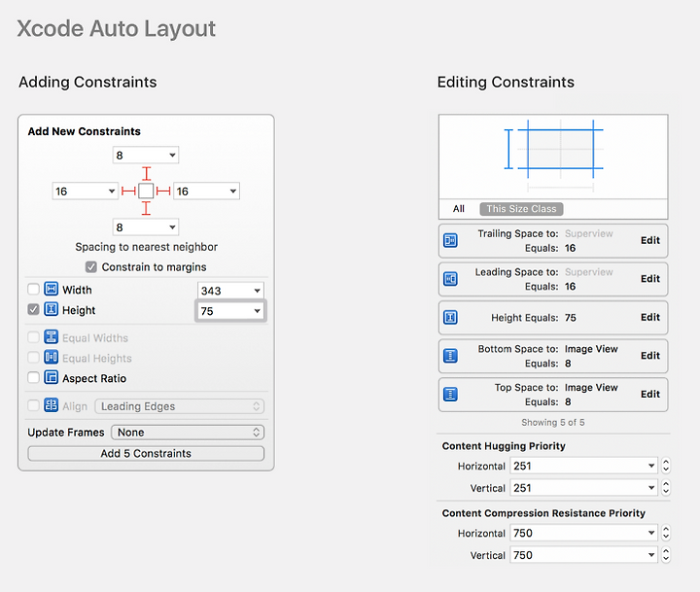700x592 pixels.
Task: Click stepper for Vertical Compression Resistance Priority
Action: [x=666, y=555]
